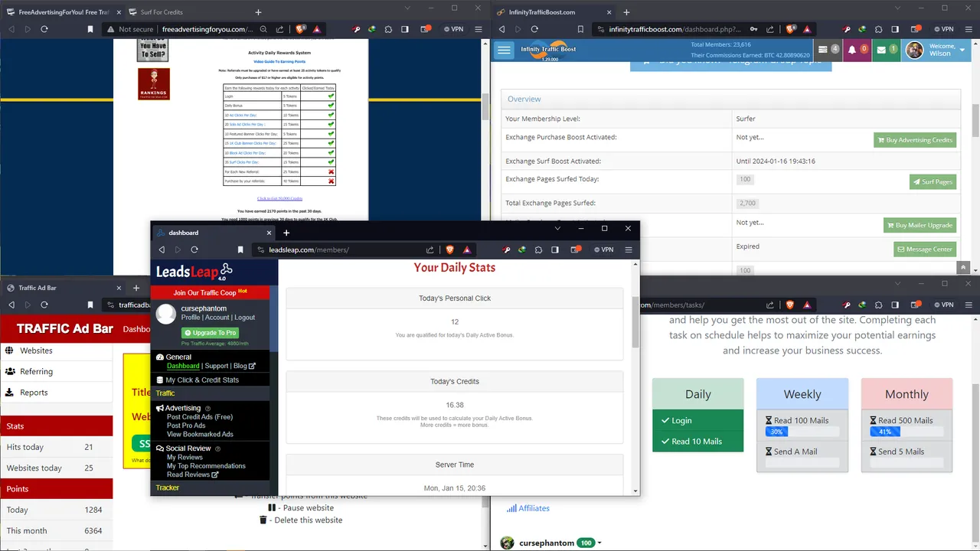Click share icon in InfinityTrafficBoost address bar
This screenshot has width=980, height=551.
pos(770,29)
